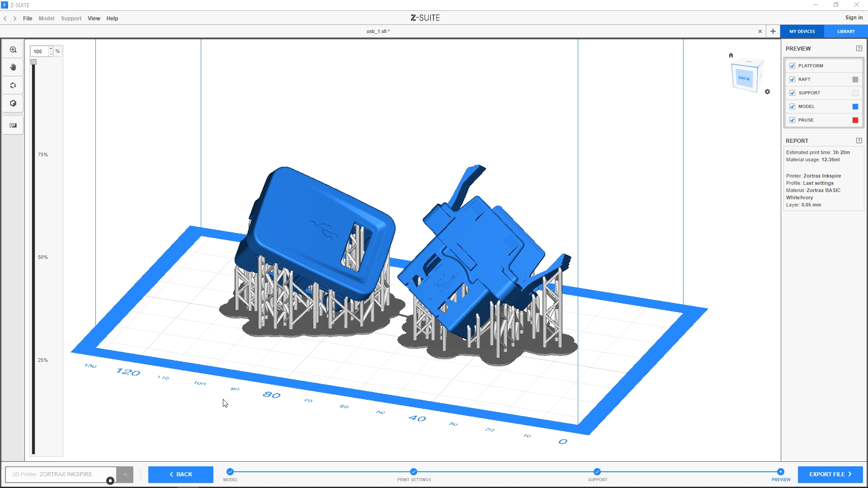The image size is (868, 488).
Task: Jump to the Print Settings step
Action: coord(414,472)
